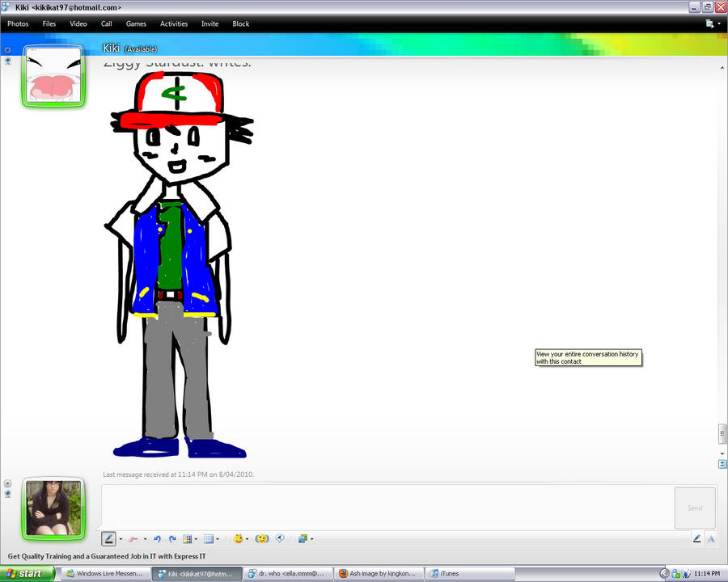Select the Pen tool in ink toolbar

(108, 539)
